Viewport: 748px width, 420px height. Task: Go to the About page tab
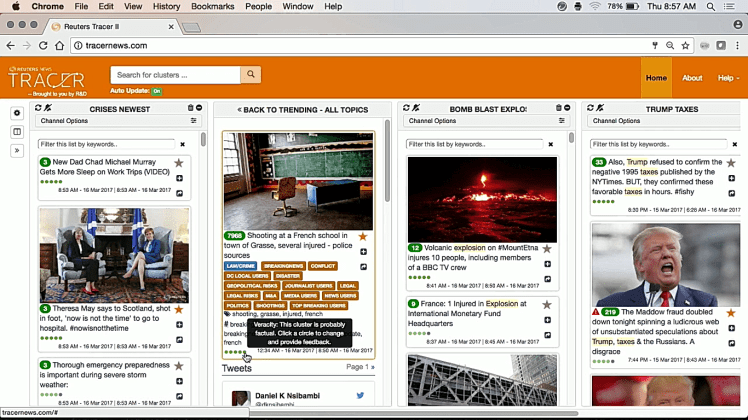coord(692,78)
